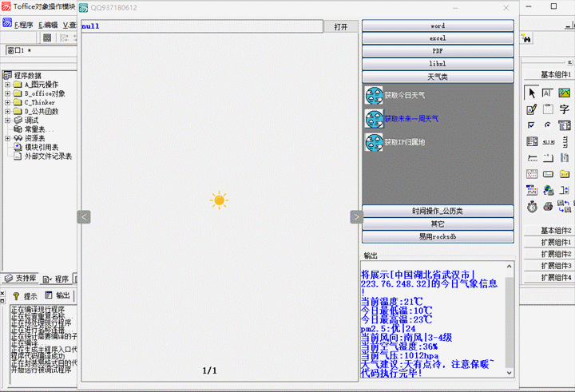Select the checkbox component in toolbox
This screenshot has width=575, height=392.
pos(531,125)
